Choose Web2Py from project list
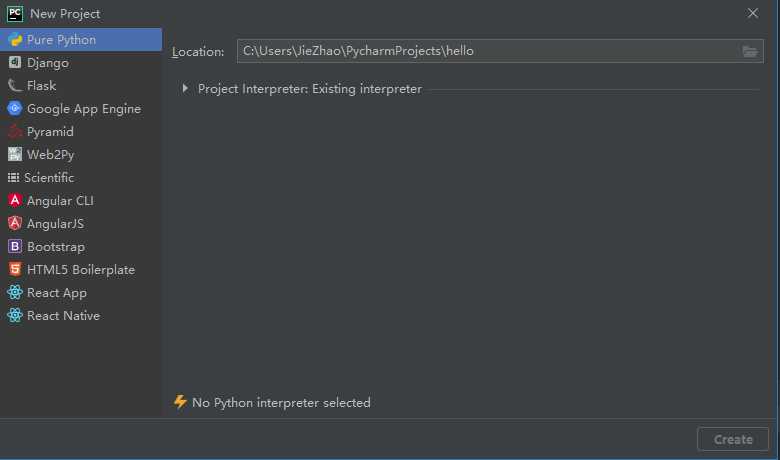The image size is (780, 460). [x=81, y=155]
